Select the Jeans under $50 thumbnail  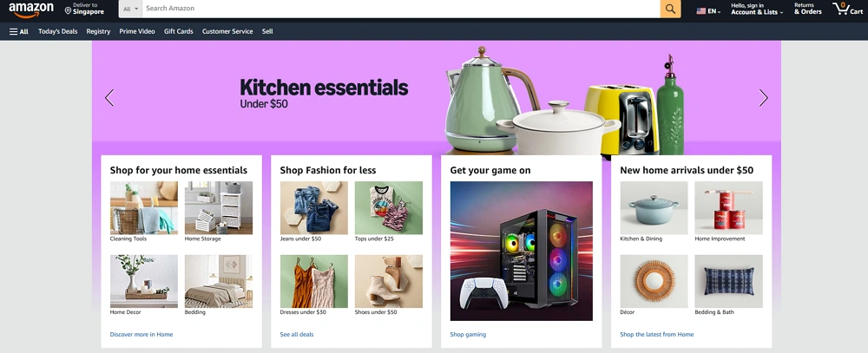point(314,208)
